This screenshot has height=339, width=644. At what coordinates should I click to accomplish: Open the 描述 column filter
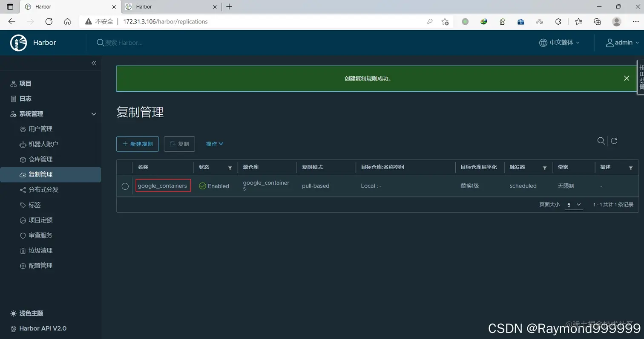point(631,168)
